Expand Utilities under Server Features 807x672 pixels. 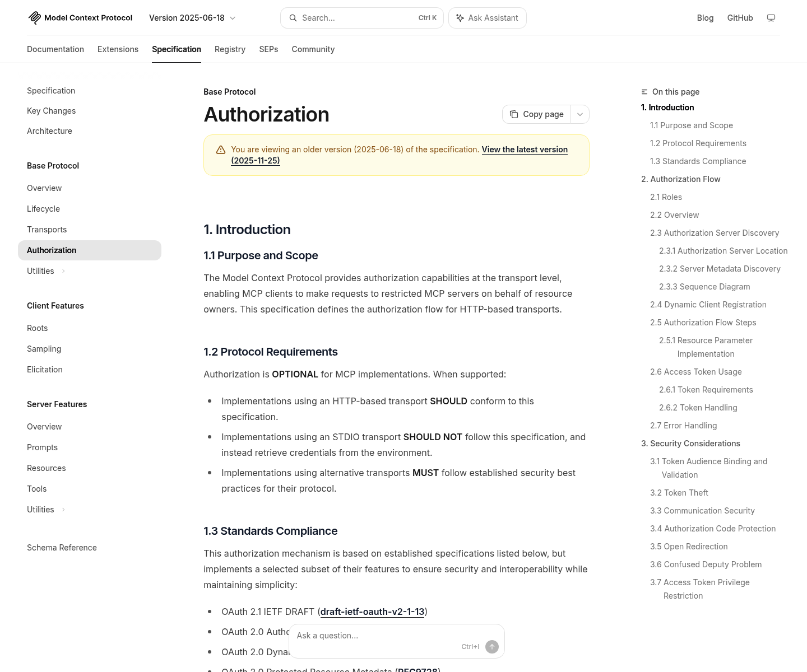click(63, 510)
